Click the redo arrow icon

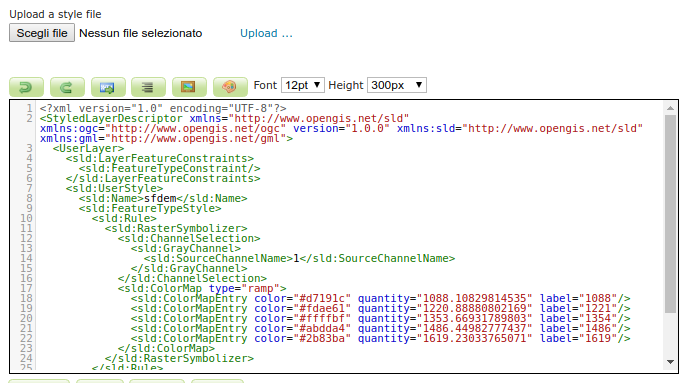67,87
